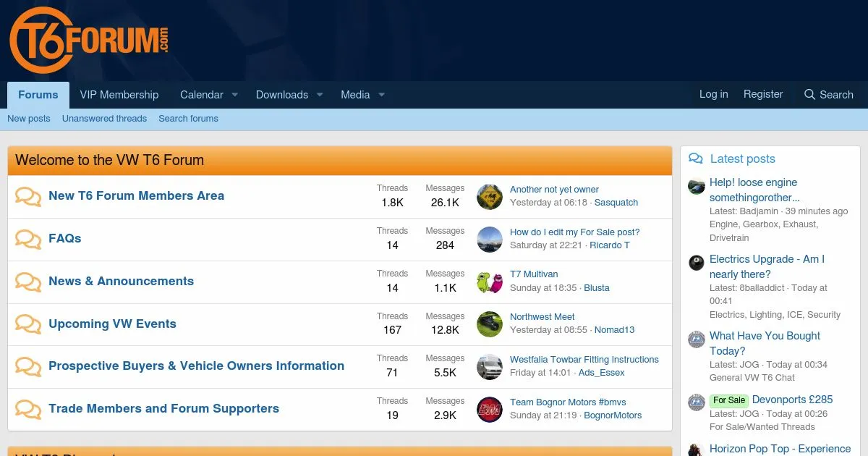
Task: Click username Ricardo T
Action: point(610,245)
